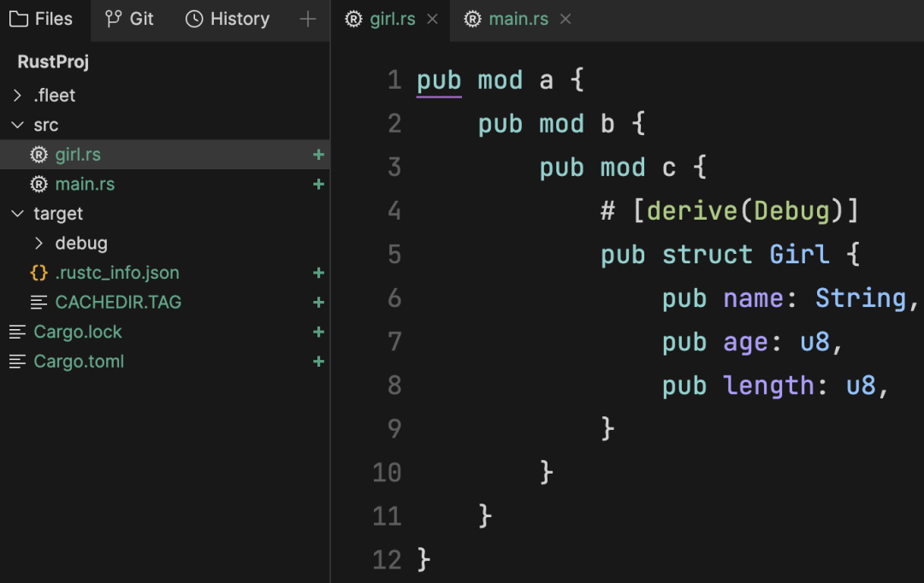Collapse the target folder
Image resolution: width=924 pixels, height=583 pixels.
18,213
